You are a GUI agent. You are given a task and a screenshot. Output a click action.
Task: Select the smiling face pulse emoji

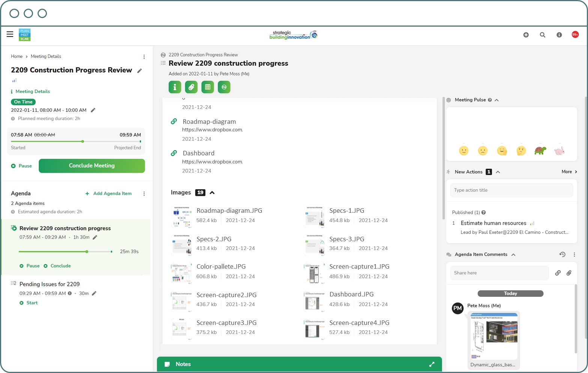[464, 151]
